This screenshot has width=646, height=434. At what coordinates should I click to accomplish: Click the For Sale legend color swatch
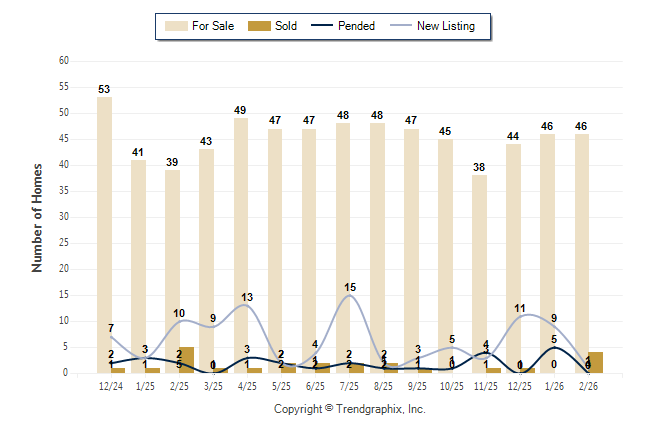click(175, 26)
